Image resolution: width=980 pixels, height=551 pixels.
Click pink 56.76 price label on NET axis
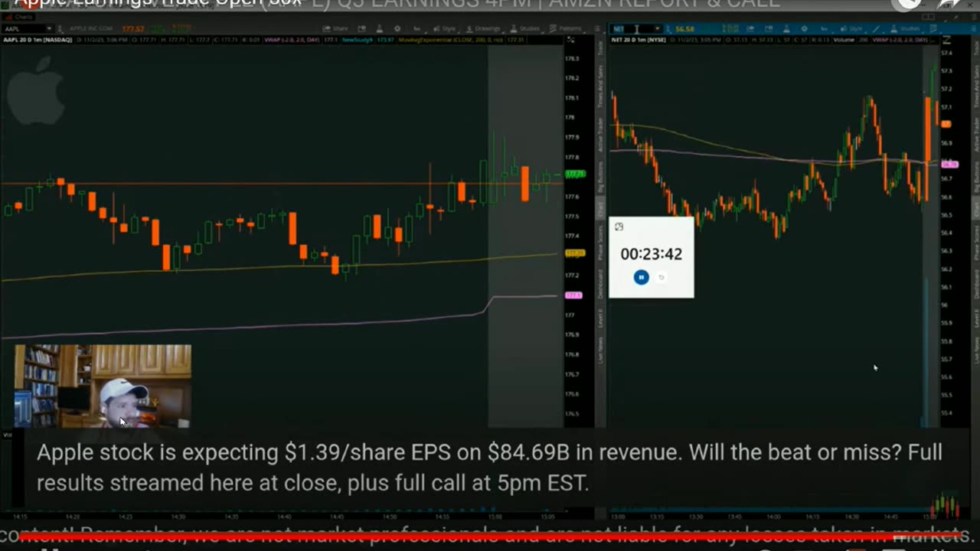pos(949,165)
